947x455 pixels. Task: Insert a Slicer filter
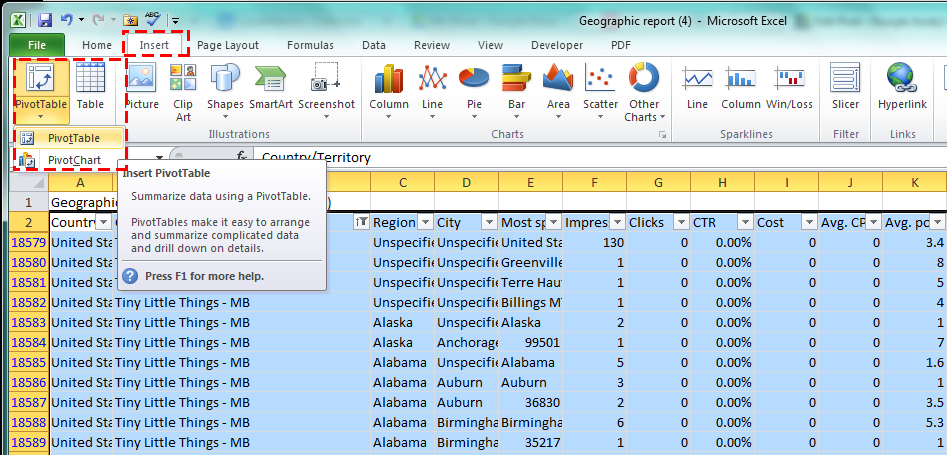click(845, 87)
